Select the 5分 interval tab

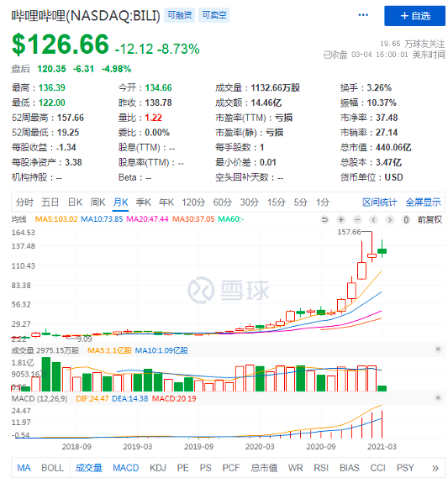click(300, 202)
